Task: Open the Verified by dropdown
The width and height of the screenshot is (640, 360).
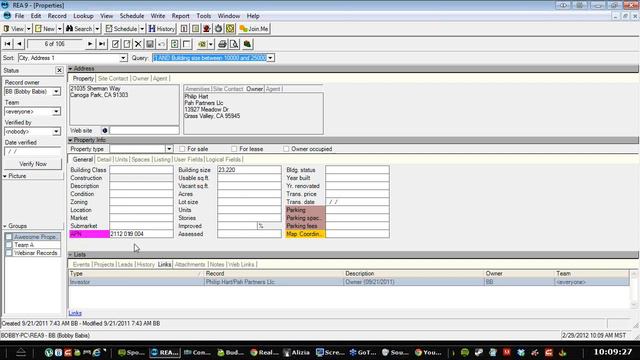Action: [56, 132]
